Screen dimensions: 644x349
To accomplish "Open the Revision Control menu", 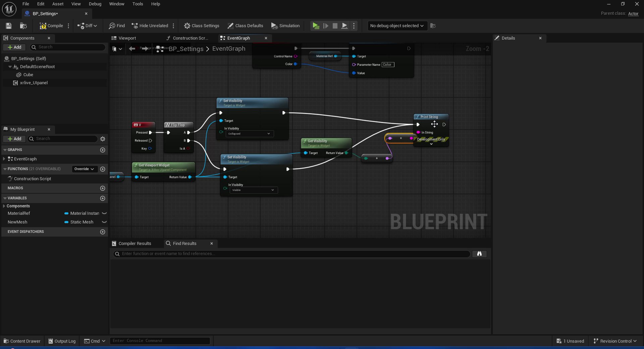I will click(x=615, y=341).
